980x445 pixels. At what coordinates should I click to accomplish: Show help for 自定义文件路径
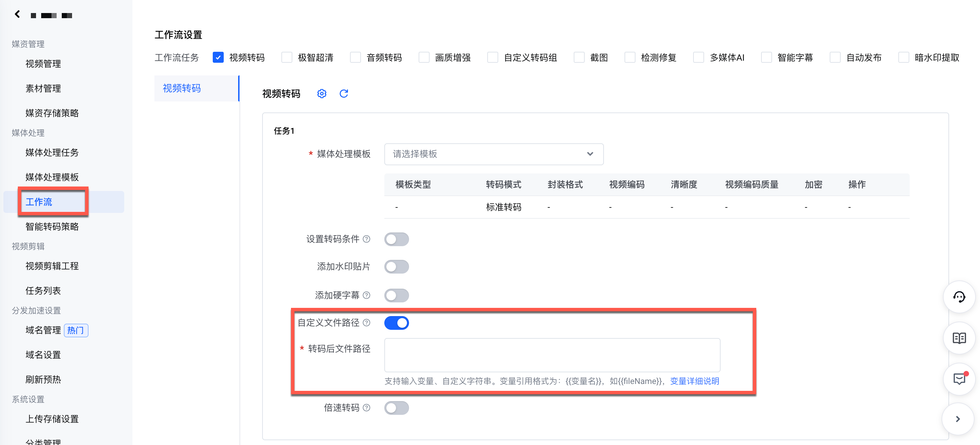pos(366,323)
